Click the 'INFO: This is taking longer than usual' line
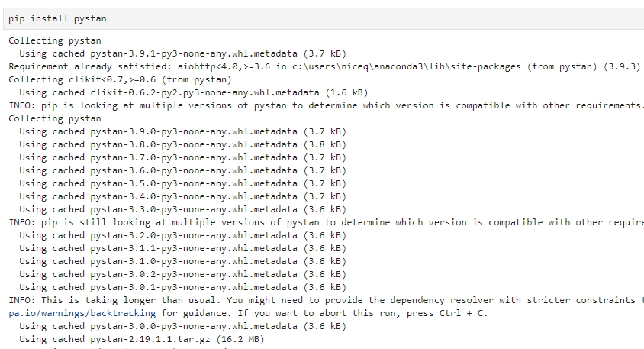The width and height of the screenshot is (644, 349). pyautogui.click(x=326, y=300)
